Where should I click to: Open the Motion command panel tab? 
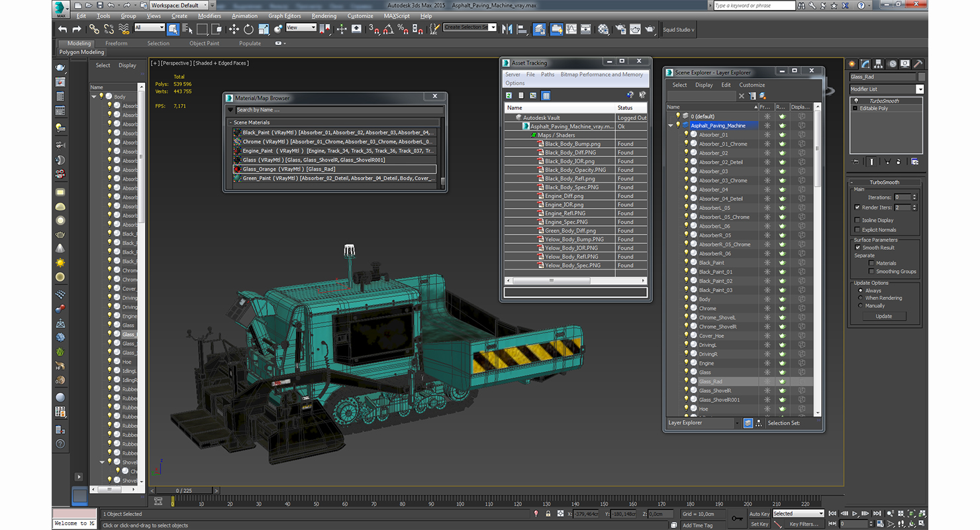[891, 64]
